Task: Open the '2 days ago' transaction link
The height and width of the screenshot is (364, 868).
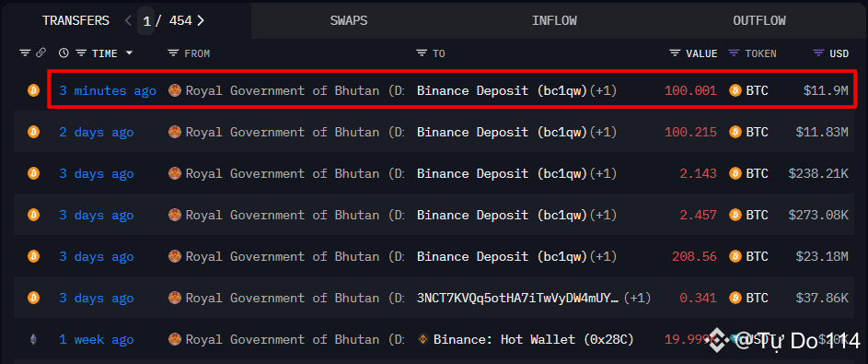Action: click(97, 133)
